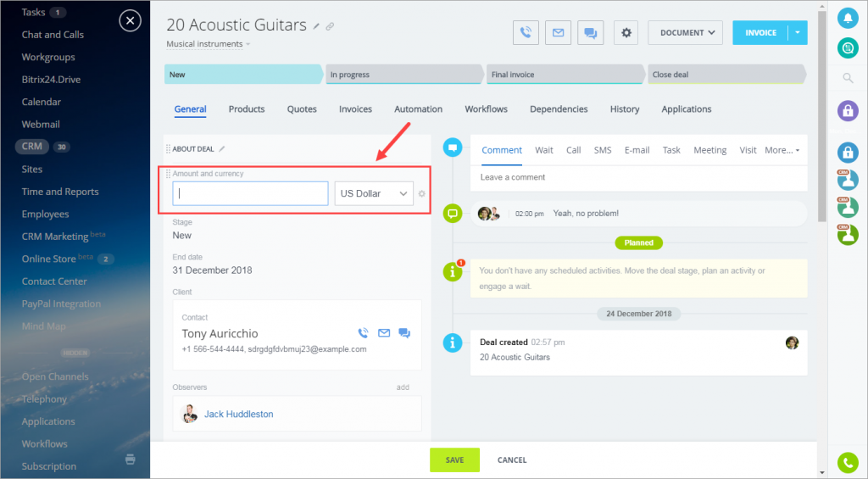Screen dimensions: 868x479
Task: Click the green SAVE button
Action: (x=454, y=460)
